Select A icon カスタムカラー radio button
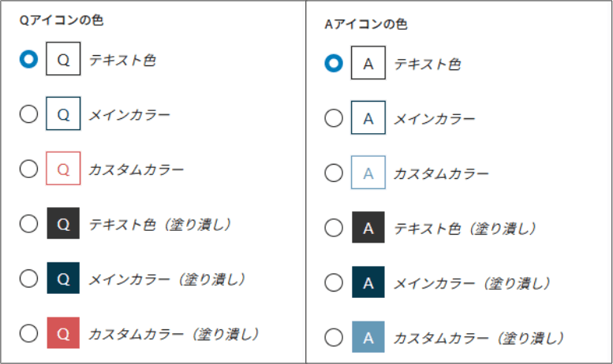Viewport: 613px width, 364px height. click(334, 173)
